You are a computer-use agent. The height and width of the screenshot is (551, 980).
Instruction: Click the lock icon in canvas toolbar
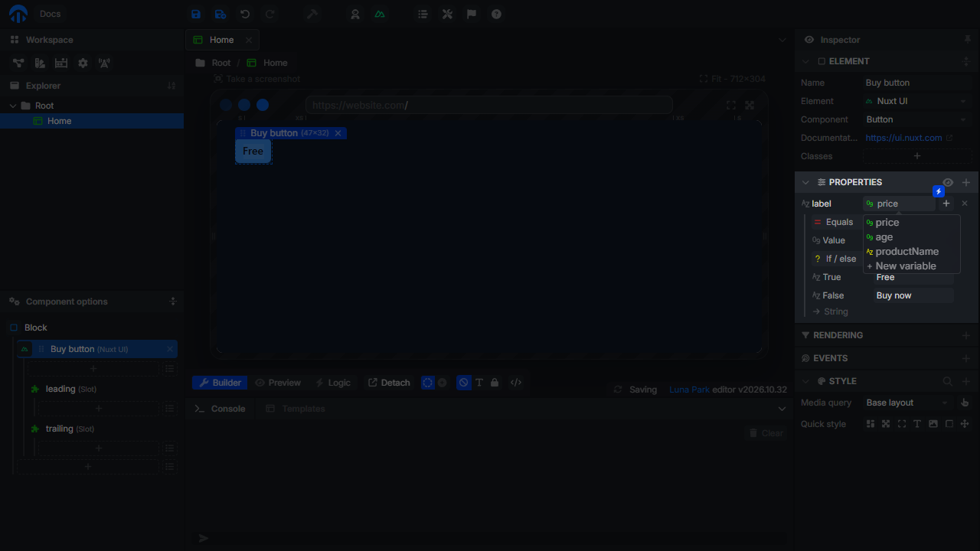[495, 383]
